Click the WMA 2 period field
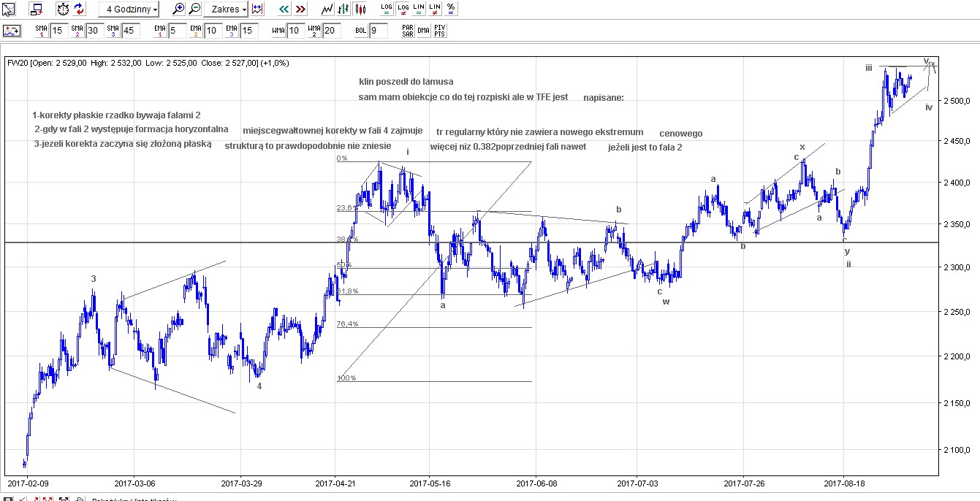This screenshot has width=980, height=501. point(331,31)
